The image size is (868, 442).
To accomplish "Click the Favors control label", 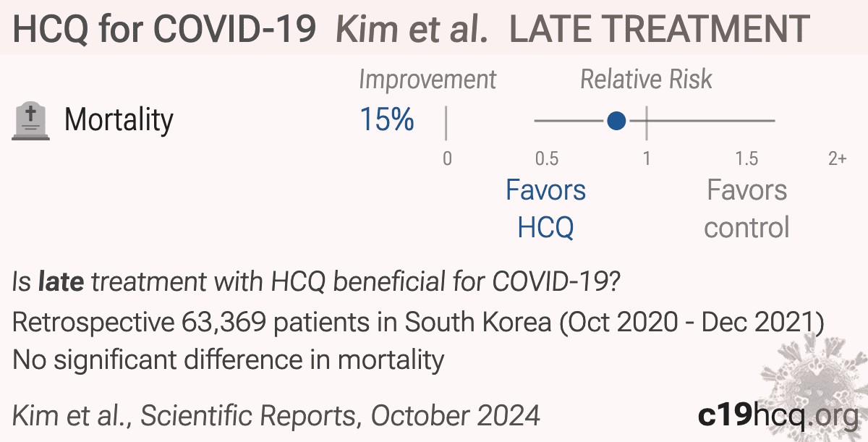I will tap(746, 209).
